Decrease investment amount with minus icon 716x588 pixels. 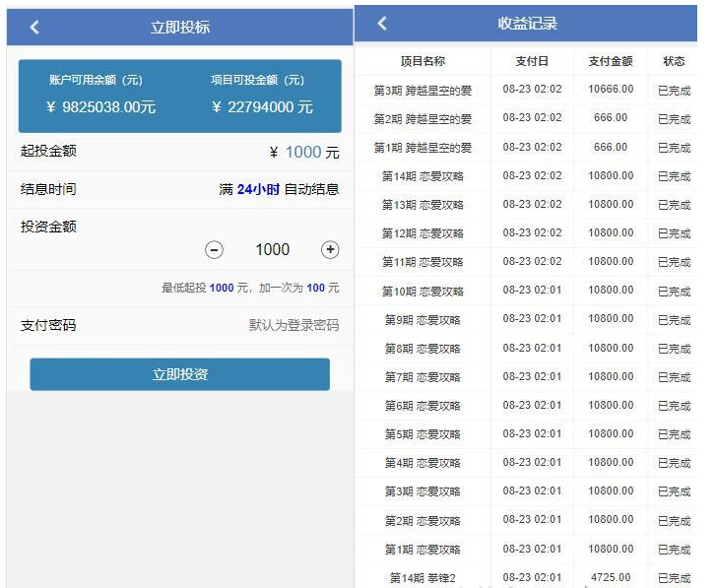click(x=214, y=250)
